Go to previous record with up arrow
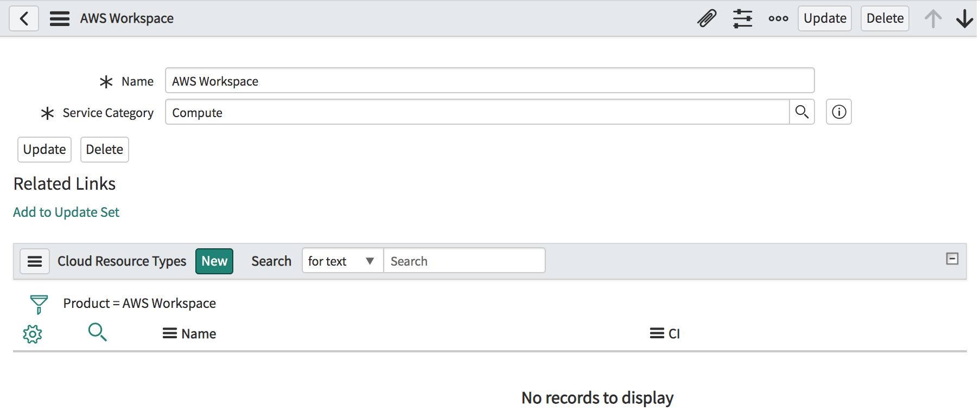This screenshot has height=412, width=980. point(933,18)
